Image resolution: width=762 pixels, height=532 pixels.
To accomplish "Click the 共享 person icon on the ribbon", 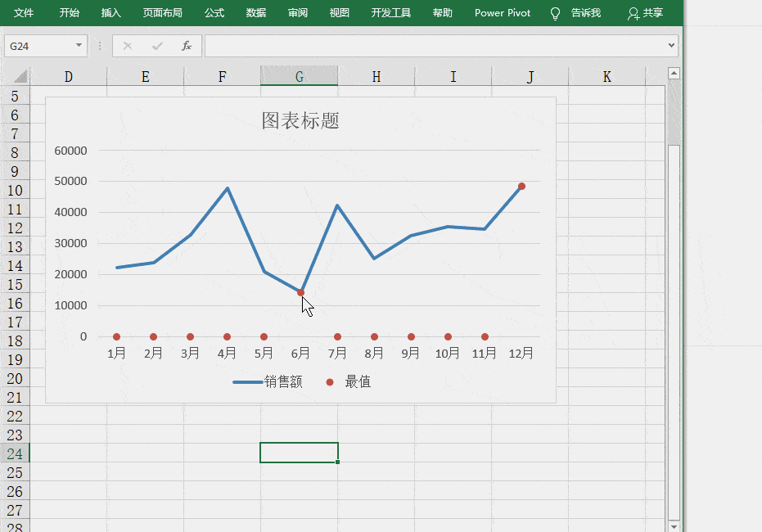I will pos(633,13).
